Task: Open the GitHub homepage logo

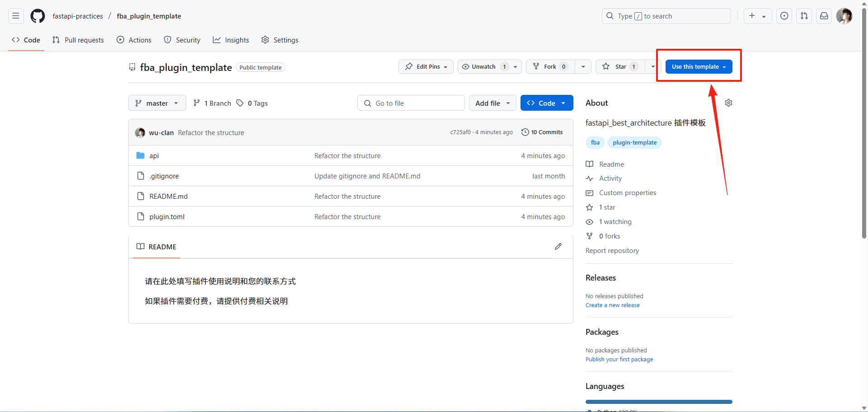Action: (38, 16)
